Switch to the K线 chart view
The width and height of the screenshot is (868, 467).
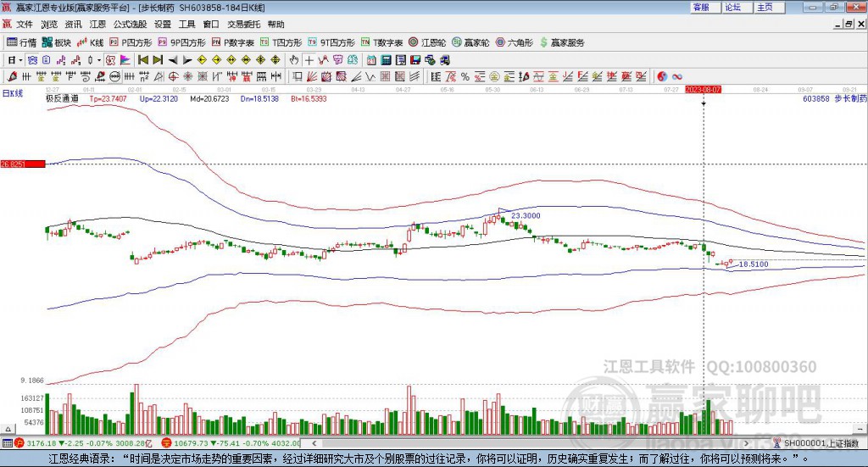click(x=91, y=42)
